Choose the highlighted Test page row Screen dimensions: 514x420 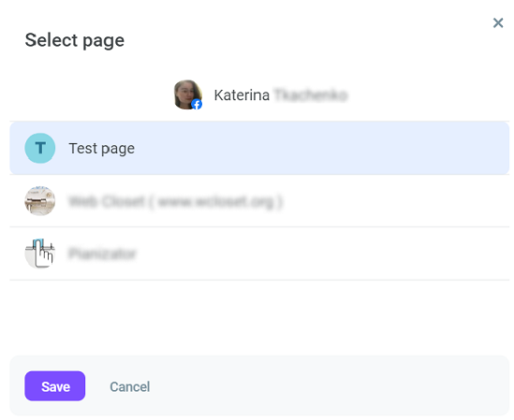click(259, 148)
